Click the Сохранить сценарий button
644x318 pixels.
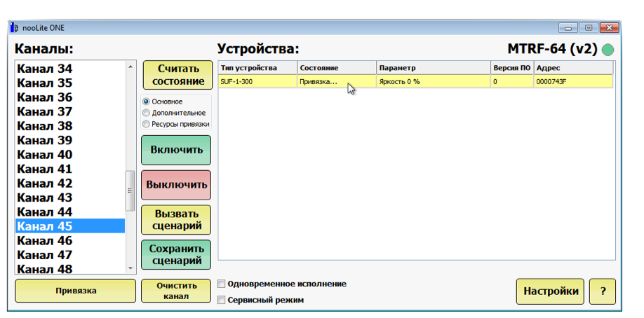point(176,255)
